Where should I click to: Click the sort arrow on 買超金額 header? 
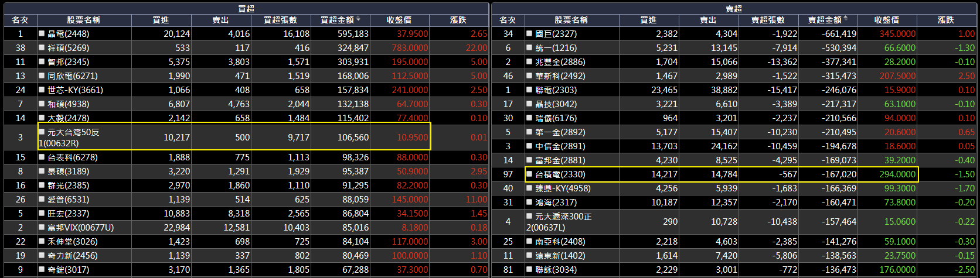click(358, 20)
